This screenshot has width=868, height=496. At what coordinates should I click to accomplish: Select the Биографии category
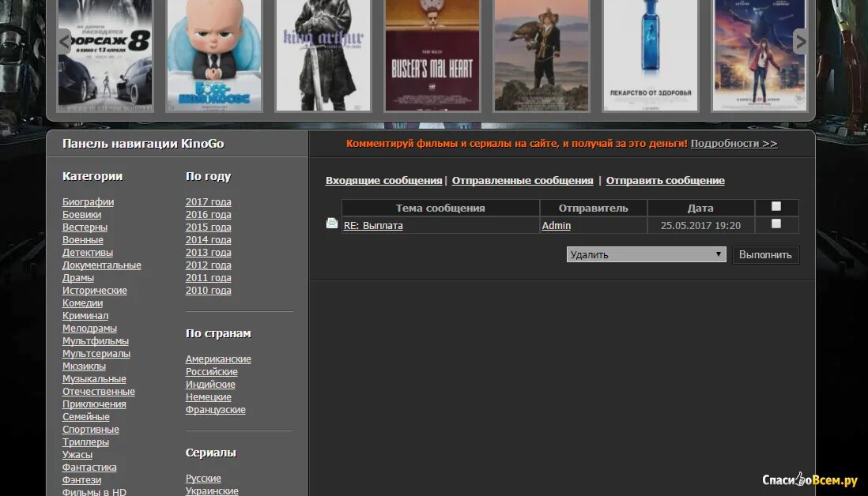tap(88, 202)
